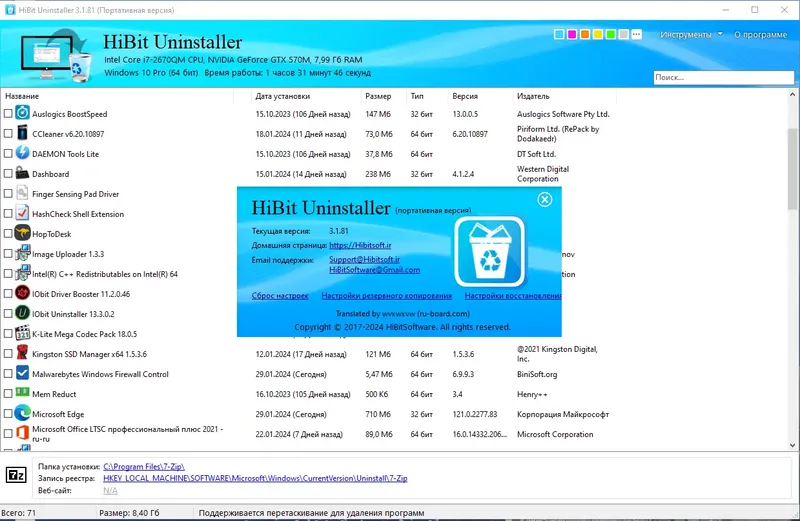Open the О программе menu

(760, 34)
